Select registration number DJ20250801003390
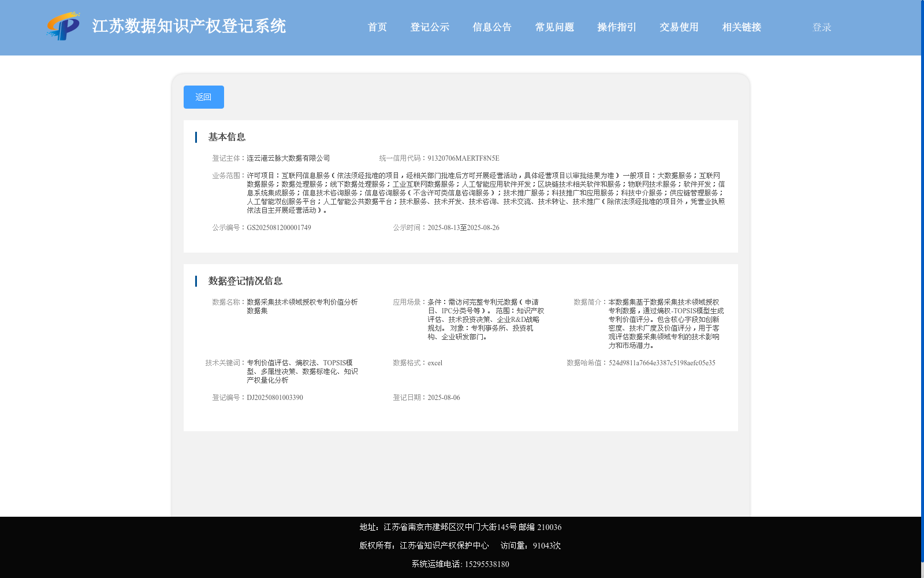 [x=275, y=398]
